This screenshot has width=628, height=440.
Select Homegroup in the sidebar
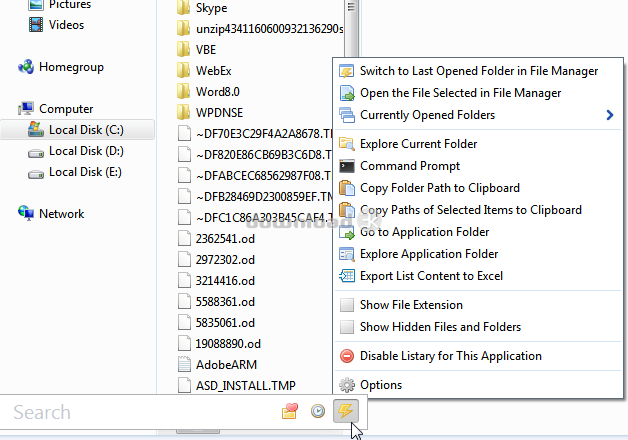(71, 67)
